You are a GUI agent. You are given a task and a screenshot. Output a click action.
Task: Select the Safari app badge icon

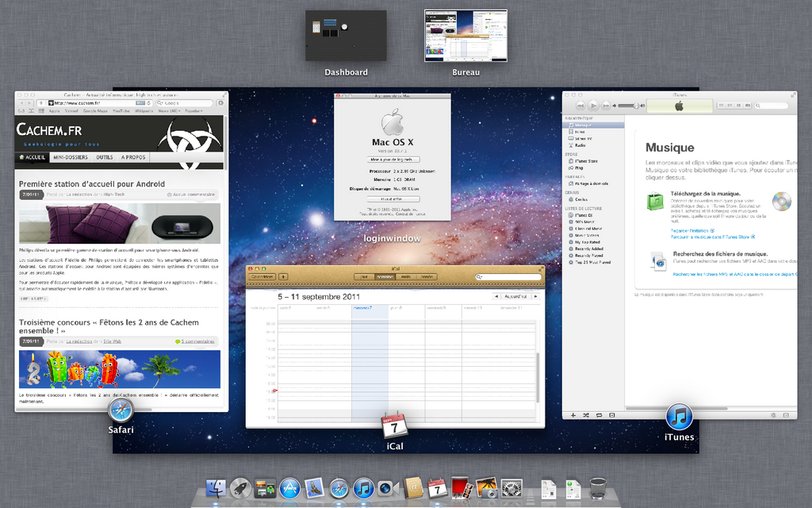(x=121, y=411)
